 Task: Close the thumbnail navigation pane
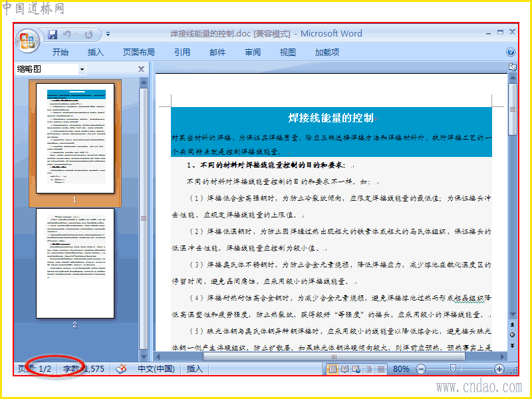142,69
